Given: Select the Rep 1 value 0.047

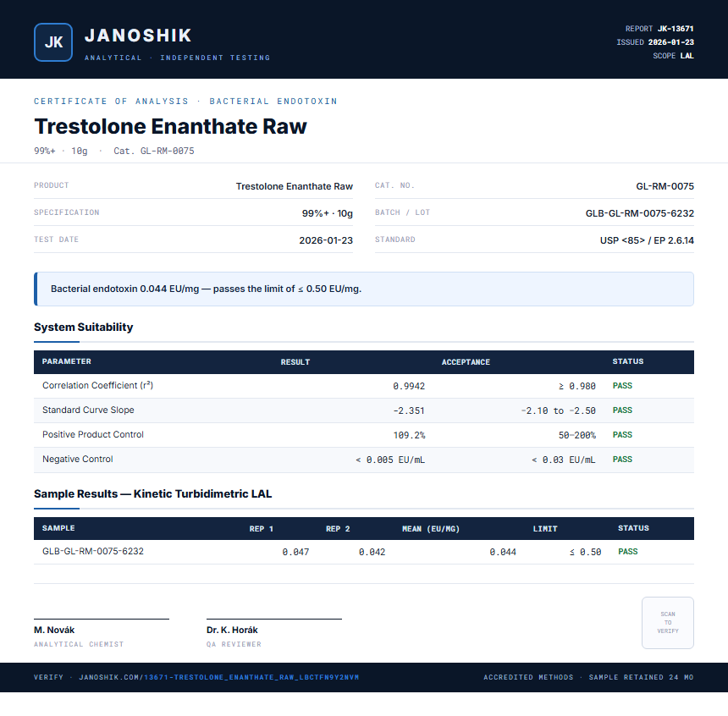Looking at the screenshot, I should pos(295,552).
